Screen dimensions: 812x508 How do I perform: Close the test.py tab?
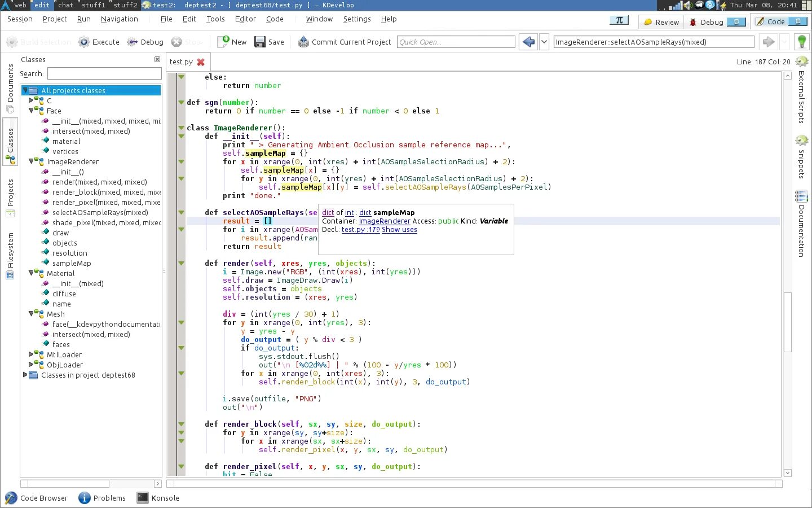pos(201,62)
